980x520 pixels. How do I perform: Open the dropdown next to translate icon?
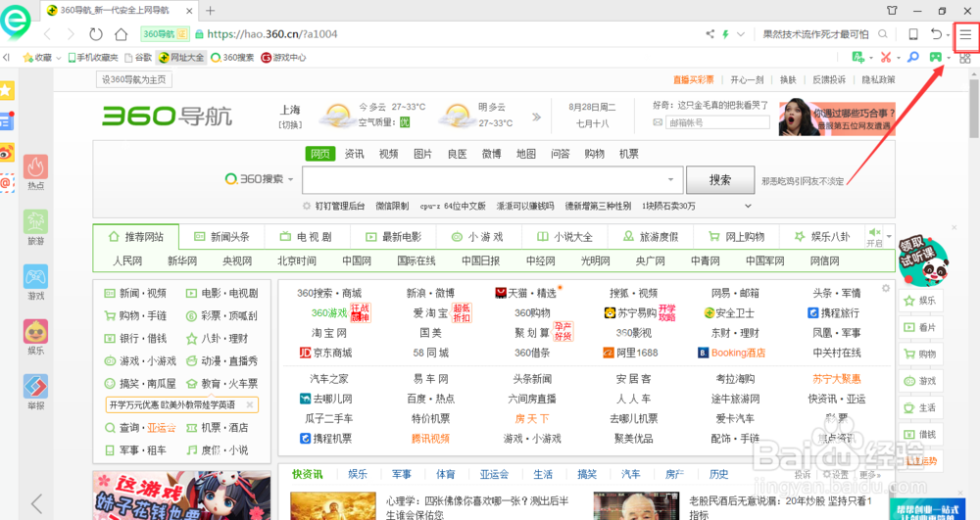(870, 58)
